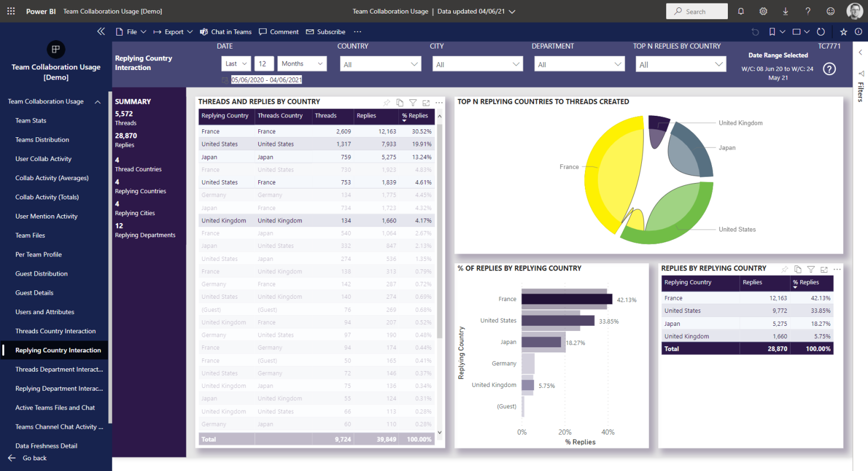Click the date period number field showing 12
Viewport: 868px width, 471px height.
(264, 64)
